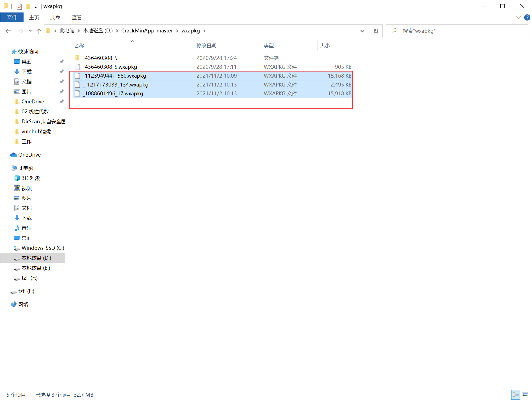532x400 pixels.
Task: Sort by 类型 column header
Action: (268, 46)
